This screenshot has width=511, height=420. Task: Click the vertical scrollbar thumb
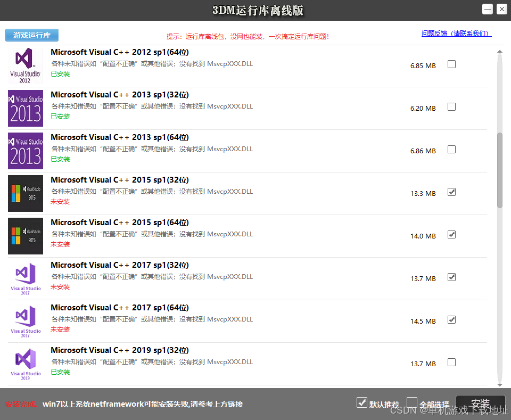coord(500,170)
